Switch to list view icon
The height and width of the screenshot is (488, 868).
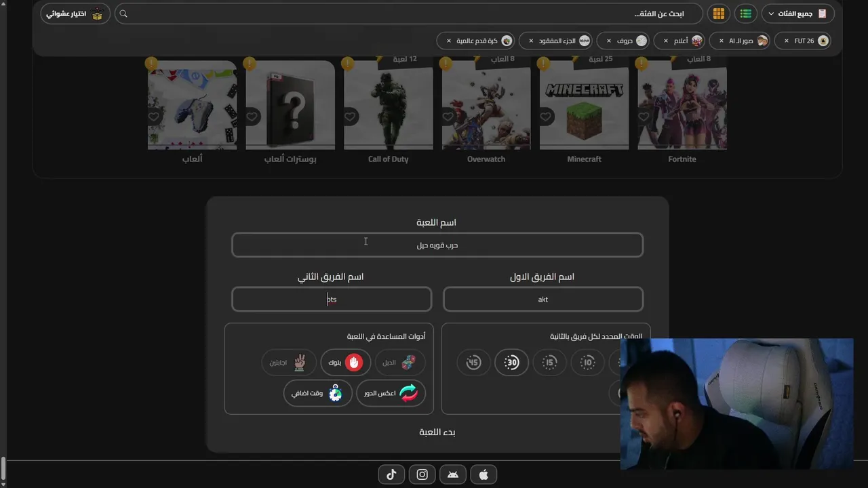tap(746, 14)
